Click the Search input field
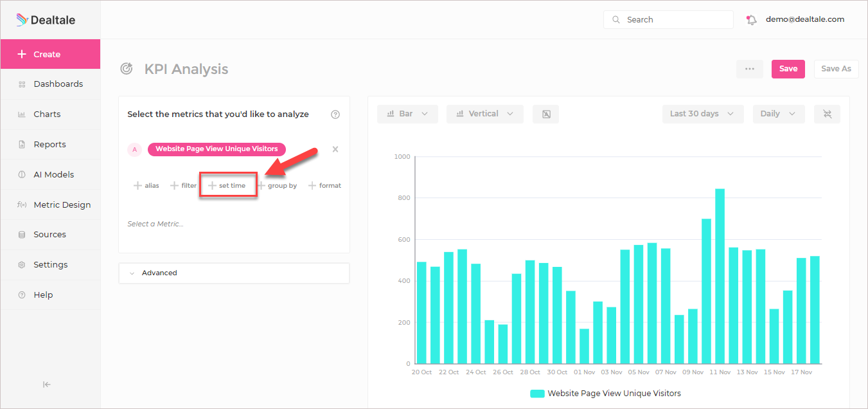The width and height of the screenshot is (868, 409). point(668,20)
